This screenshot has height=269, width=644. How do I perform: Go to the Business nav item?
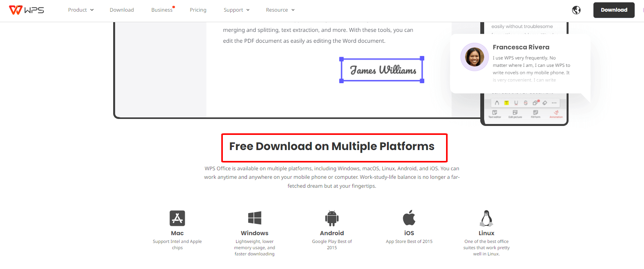click(x=162, y=10)
